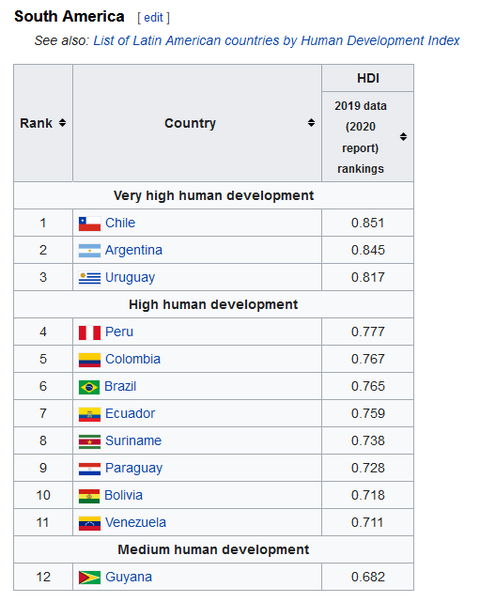Screen dimensions: 480x602
Task: Select Chile's HDI value 0.851
Action: 368,223
